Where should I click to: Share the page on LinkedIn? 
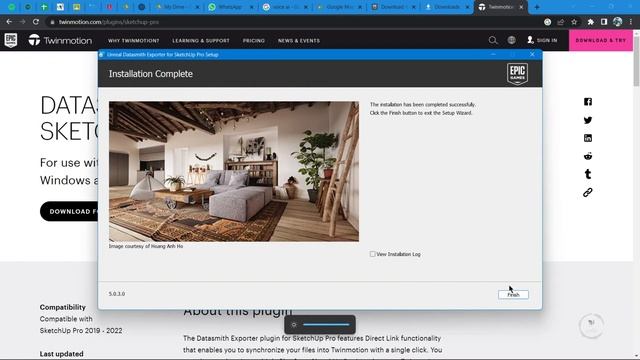[x=588, y=138]
